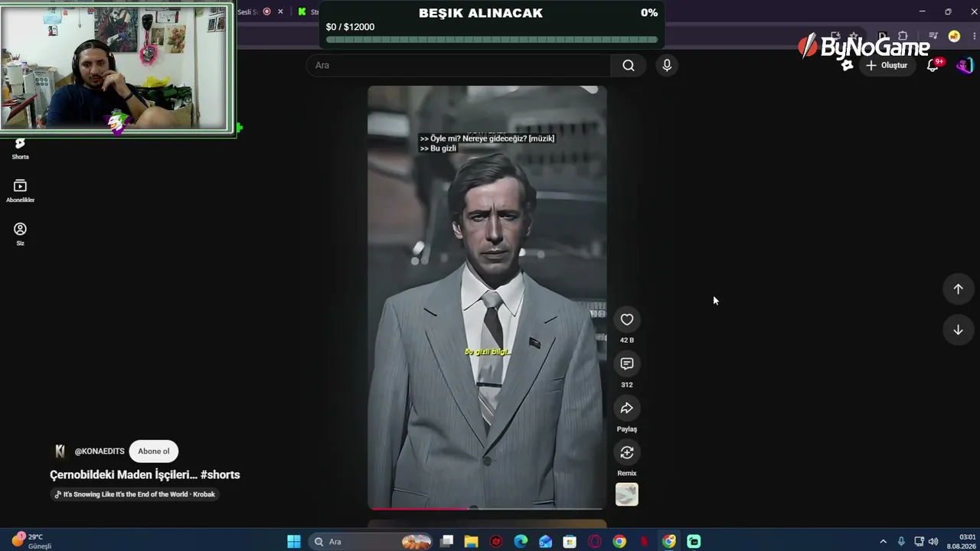Subscribe with the Abone ol button

(x=154, y=451)
